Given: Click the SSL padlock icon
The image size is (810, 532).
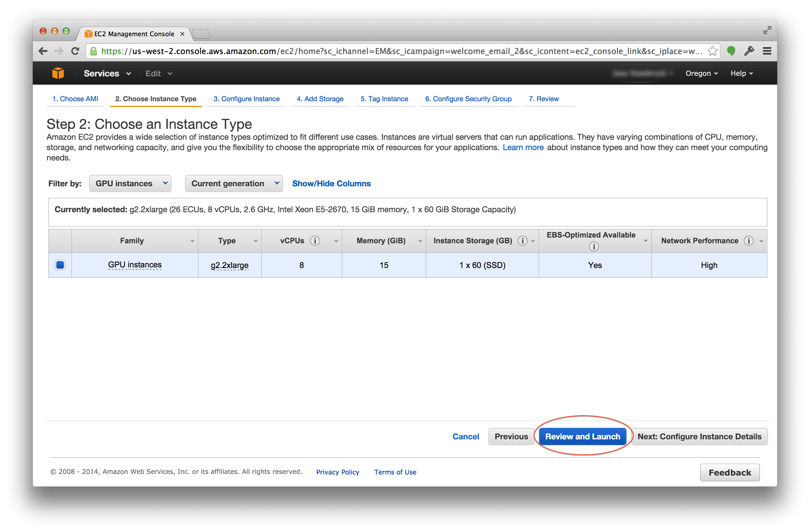Looking at the screenshot, I should click(93, 51).
